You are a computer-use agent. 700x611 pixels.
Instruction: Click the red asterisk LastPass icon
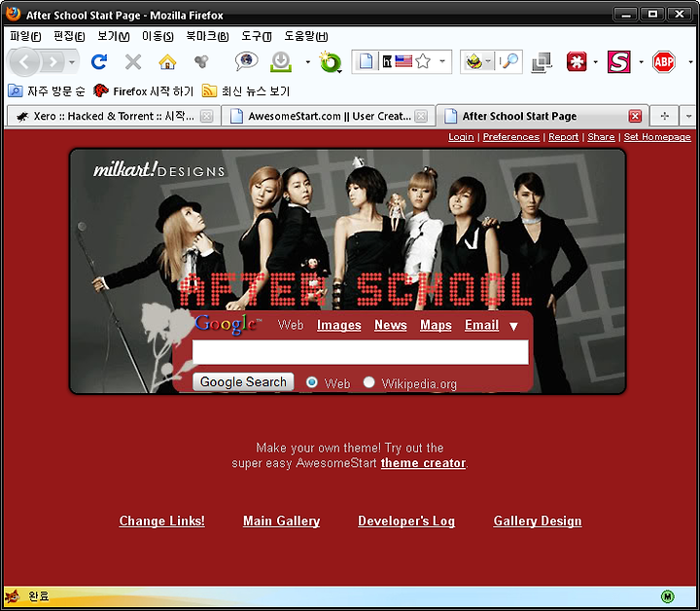point(577,61)
